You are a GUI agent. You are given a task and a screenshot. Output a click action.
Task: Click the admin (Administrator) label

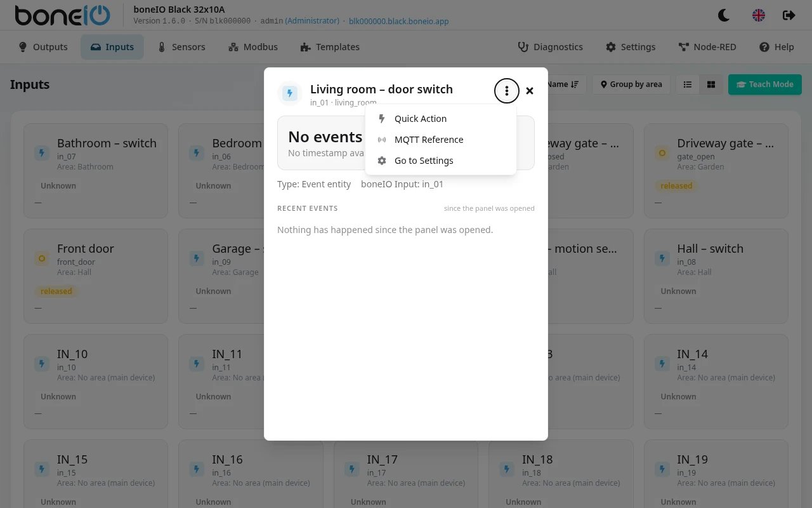pyautogui.click(x=299, y=21)
